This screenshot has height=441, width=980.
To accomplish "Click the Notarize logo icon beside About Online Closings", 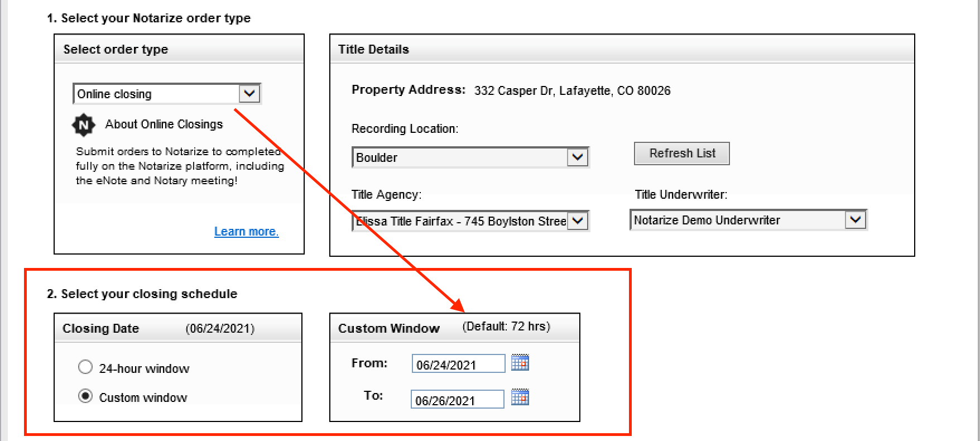I will pos(84,124).
